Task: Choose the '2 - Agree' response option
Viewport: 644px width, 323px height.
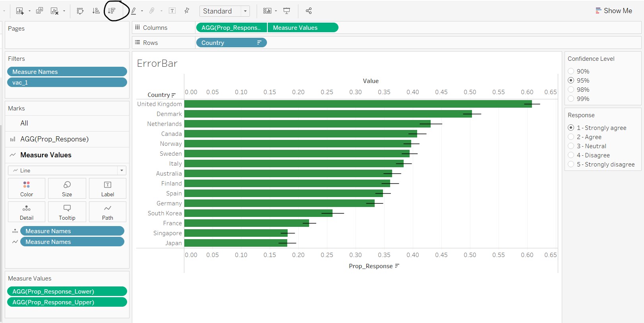Action: tap(571, 137)
